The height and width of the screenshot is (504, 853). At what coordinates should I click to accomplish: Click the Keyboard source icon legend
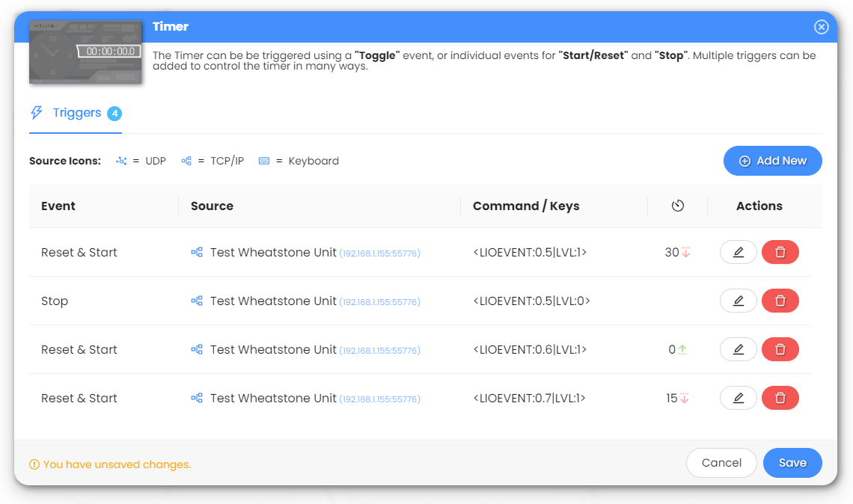click(x=264, y=161)
